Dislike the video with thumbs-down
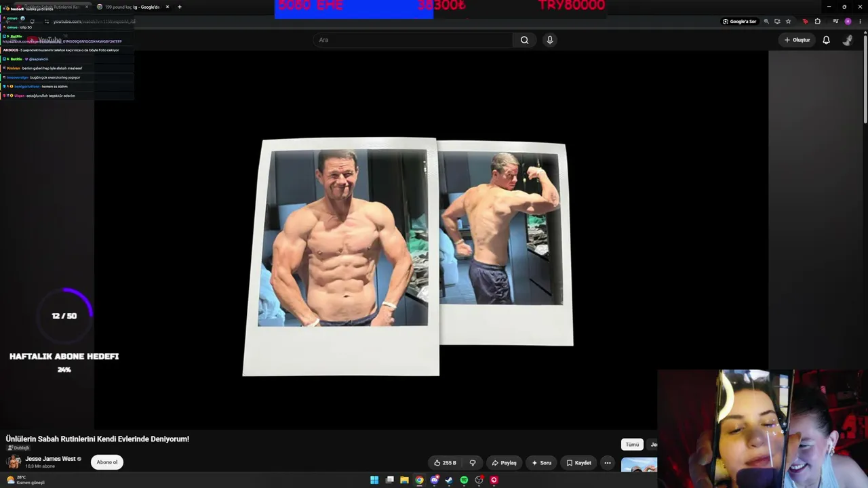Image resolution: width=868 pixels, height=488 pixels. (x=473, y=463)
